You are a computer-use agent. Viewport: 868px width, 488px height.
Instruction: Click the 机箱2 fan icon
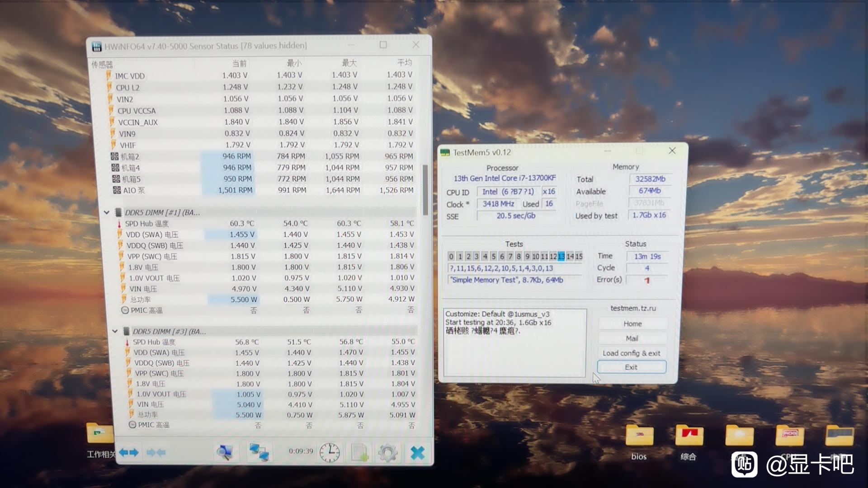(115, 156)
